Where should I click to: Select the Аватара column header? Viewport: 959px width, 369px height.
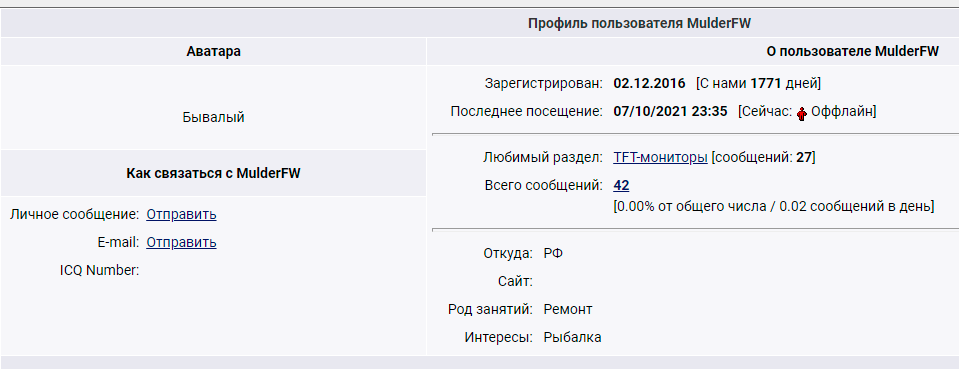pos(213,51)
